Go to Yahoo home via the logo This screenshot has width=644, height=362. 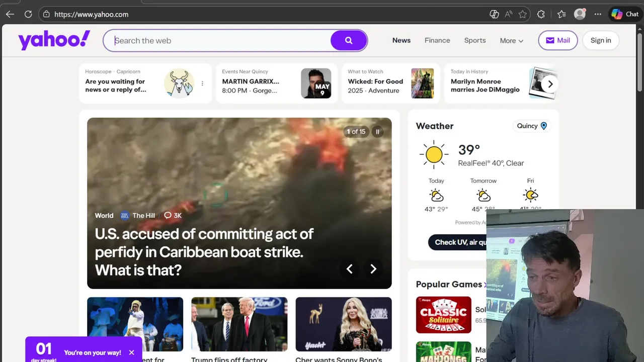(x=54, y=40)
